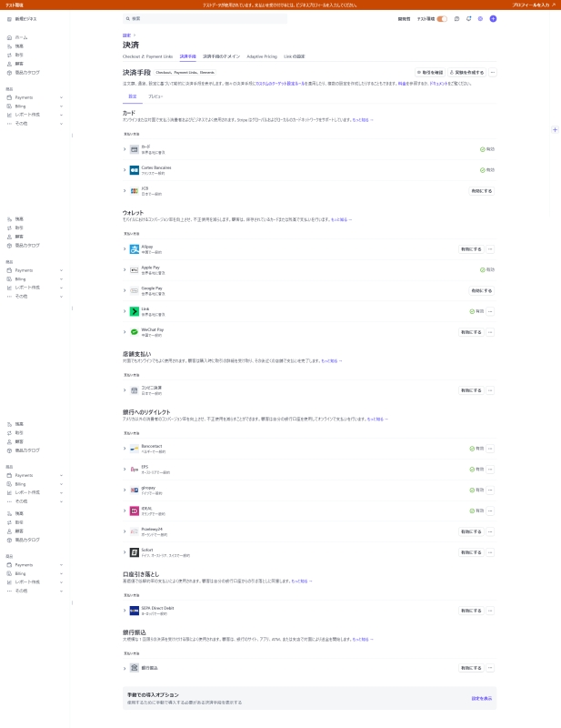Open more options for Bancontact row
This screenshot has height=728, width=561.
[x=490, y=449]
